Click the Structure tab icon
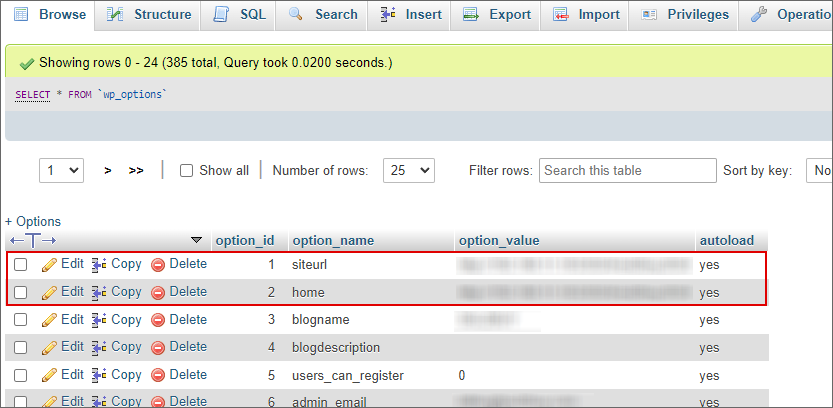Screen dimensions: 833x408 point(115,14)
